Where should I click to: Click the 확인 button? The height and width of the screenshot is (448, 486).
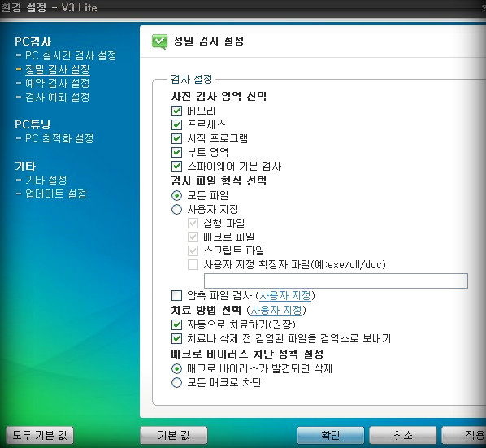[x=331, y=435]
